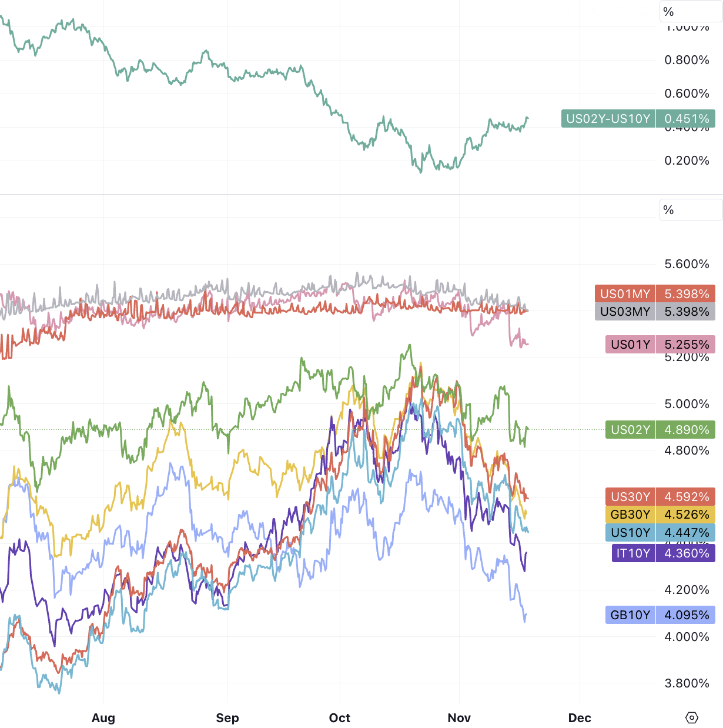723x728 pixels.
Task: Select the pink US01Y series label
Action: click(631, 345)
